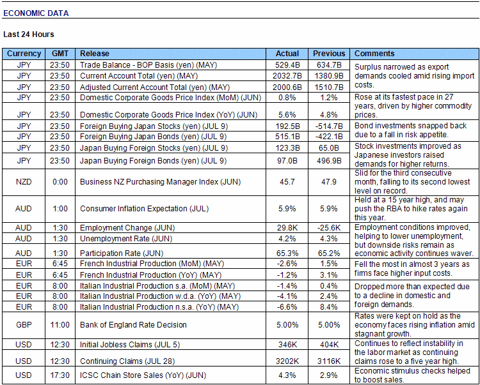Select the GMT column header
Viewport: 480px width, 385px height.
60,54
